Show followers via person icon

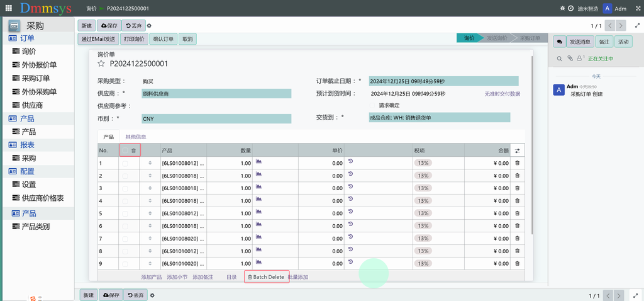coord(580,59)
